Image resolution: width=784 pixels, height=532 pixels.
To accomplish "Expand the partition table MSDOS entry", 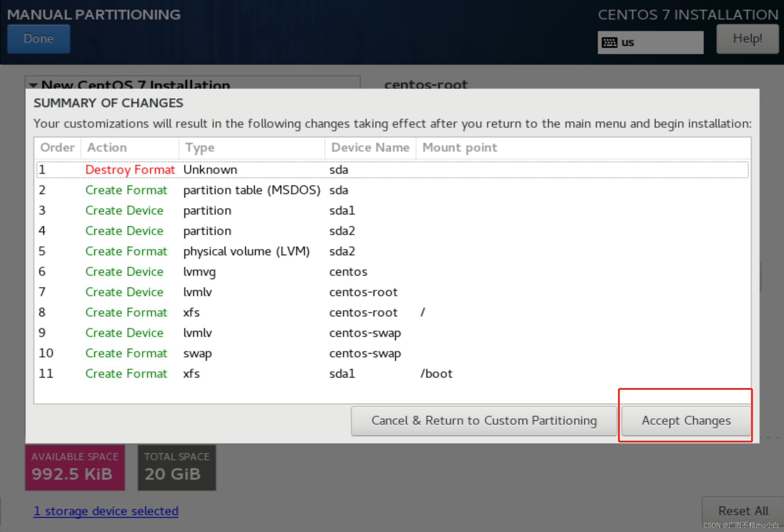I will (x=250, y=189).
